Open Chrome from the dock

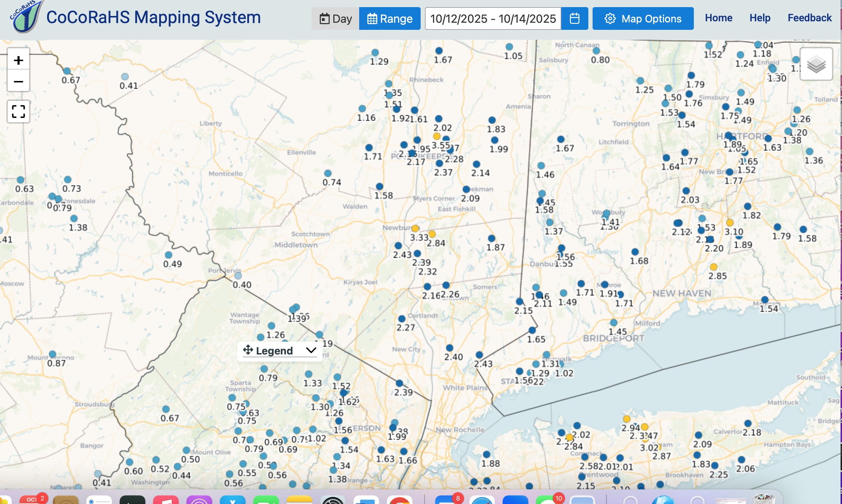(399, 499)
